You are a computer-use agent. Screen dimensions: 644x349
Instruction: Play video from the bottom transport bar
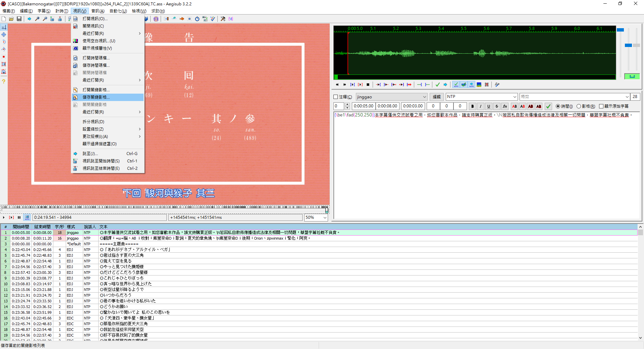tap(4, 217)
